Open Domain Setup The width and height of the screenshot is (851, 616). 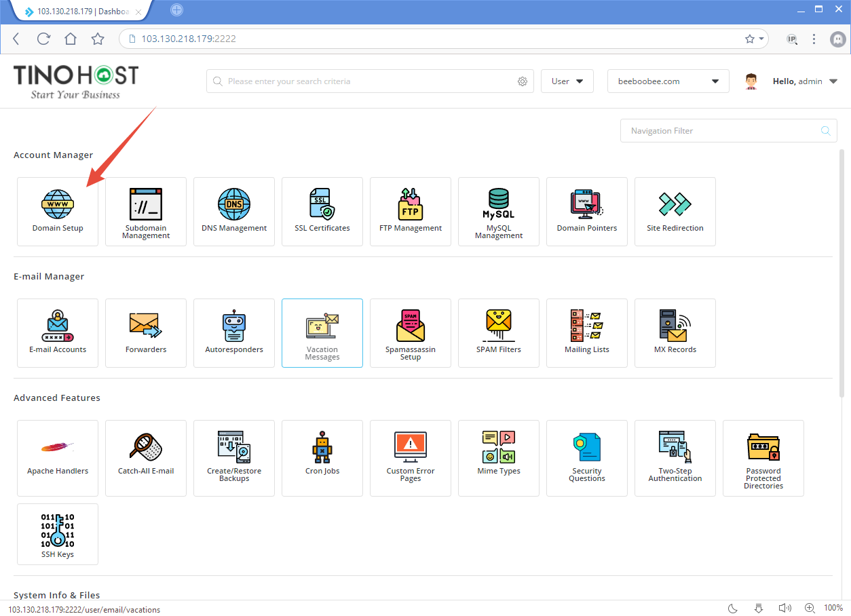click(x=57, y=212)
